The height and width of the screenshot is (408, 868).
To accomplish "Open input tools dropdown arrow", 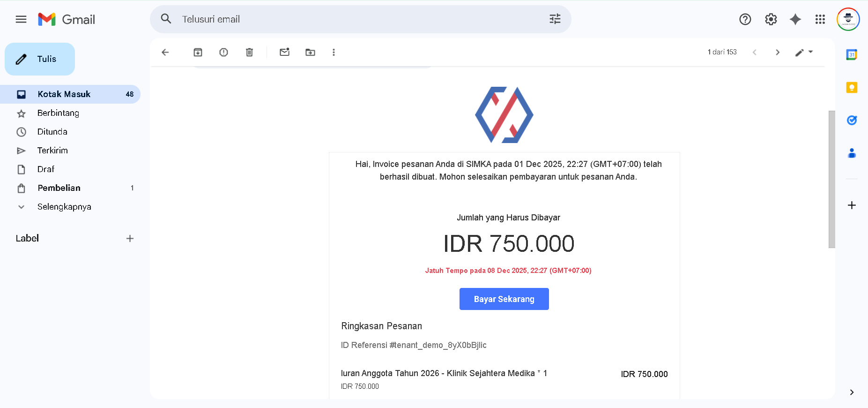I will point(811,52).
